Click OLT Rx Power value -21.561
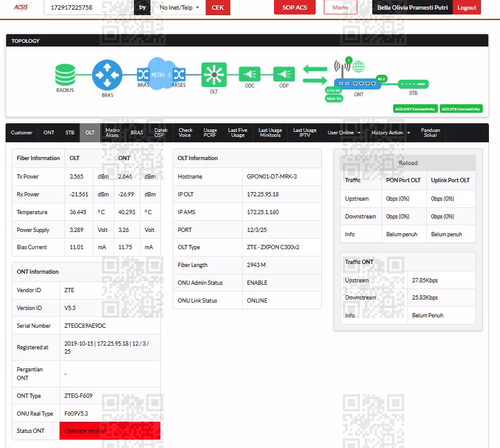 click(79, 194)
